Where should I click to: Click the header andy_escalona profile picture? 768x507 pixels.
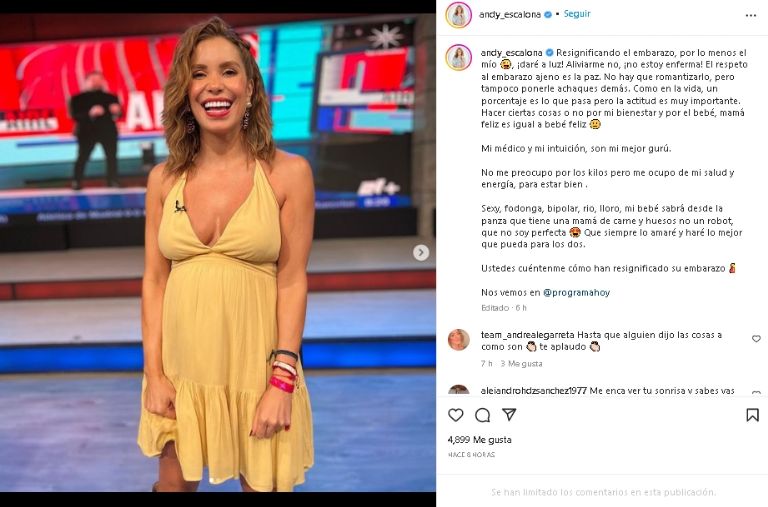point(458,15)
